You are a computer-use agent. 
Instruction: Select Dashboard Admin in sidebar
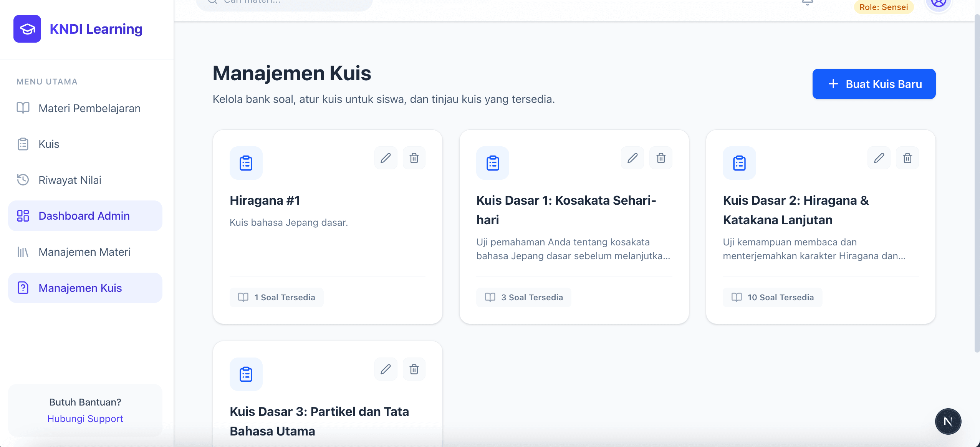point(85,216)
